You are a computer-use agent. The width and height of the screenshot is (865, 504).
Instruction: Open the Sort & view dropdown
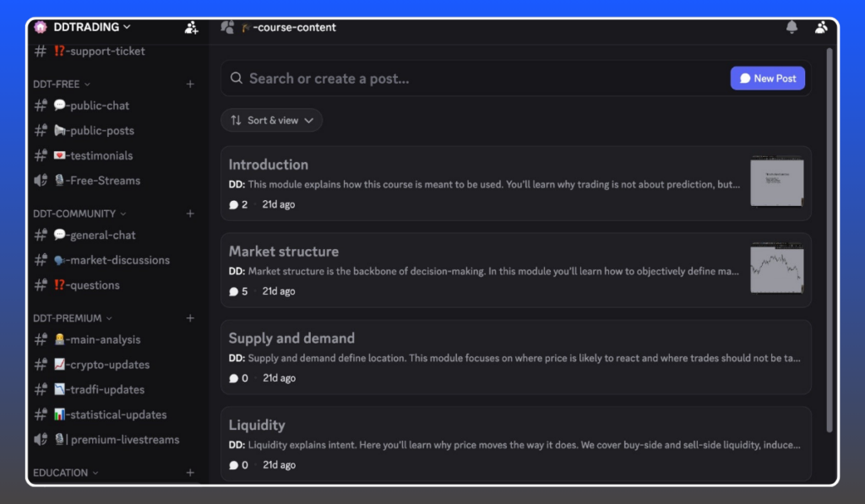pos(271,121)
